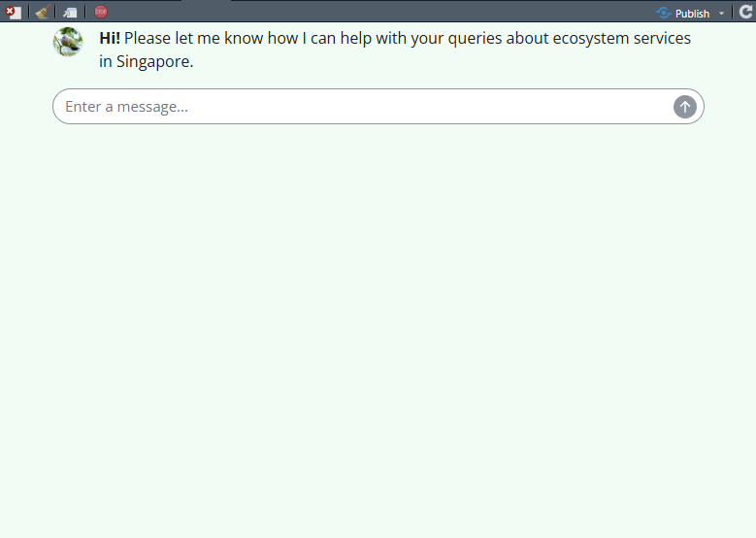Click the word "about" in the greeting

pyautogui.click(x=526, y=39)
